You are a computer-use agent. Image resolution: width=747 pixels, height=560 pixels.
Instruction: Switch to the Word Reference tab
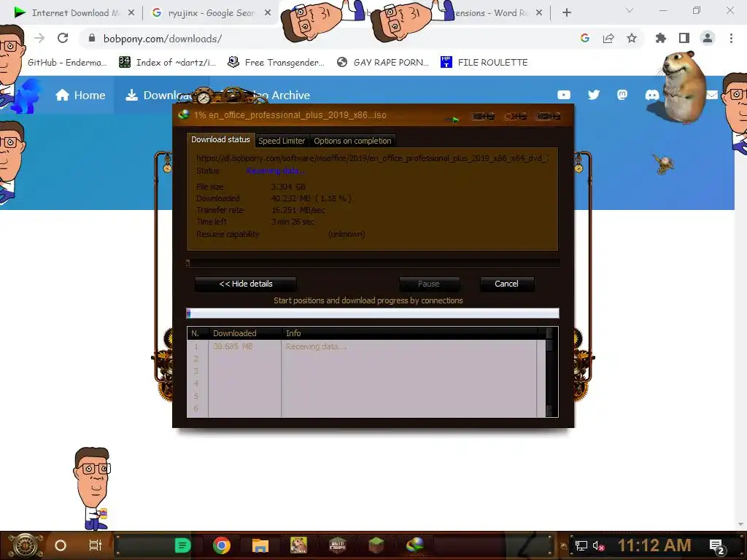pyautogui.click(x=491, y=13)
